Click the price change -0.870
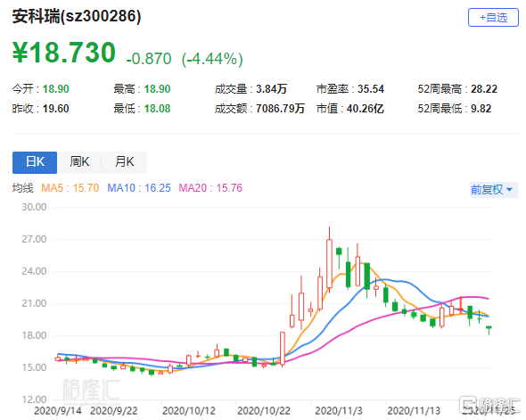 pyautogui.click(x=149, y=59)
